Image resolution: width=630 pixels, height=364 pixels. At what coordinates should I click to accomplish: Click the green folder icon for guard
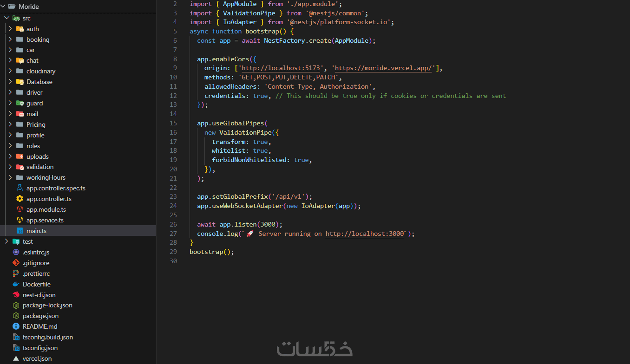pyautogui.click(x=20, y=103)
